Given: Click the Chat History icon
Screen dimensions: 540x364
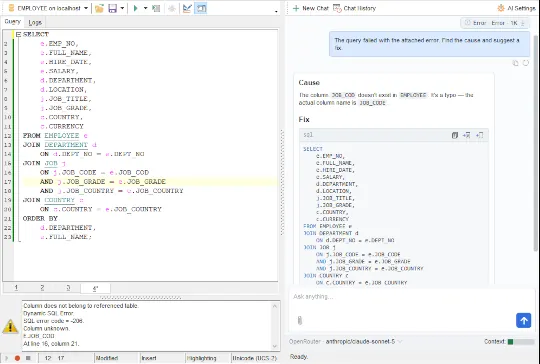Looking at the screenshot, I should [x=337, y=8].
